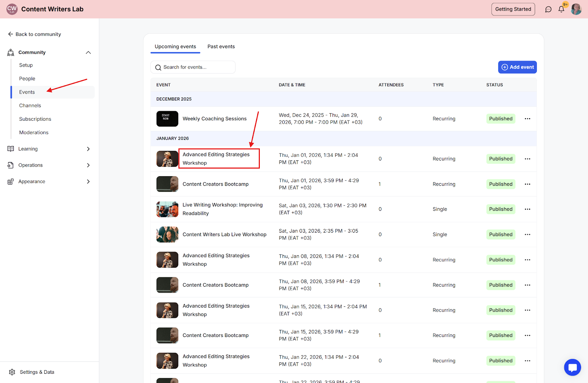The height and width of the screenshot is (383, 588).
Task: Select the Upcoming events tab
Action: pos(175,47)
